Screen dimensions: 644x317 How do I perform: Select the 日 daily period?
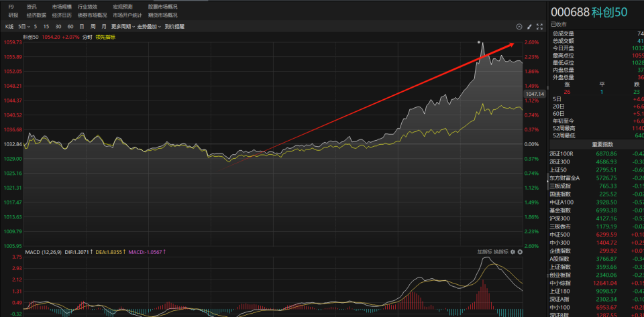(x=82, y=27)
